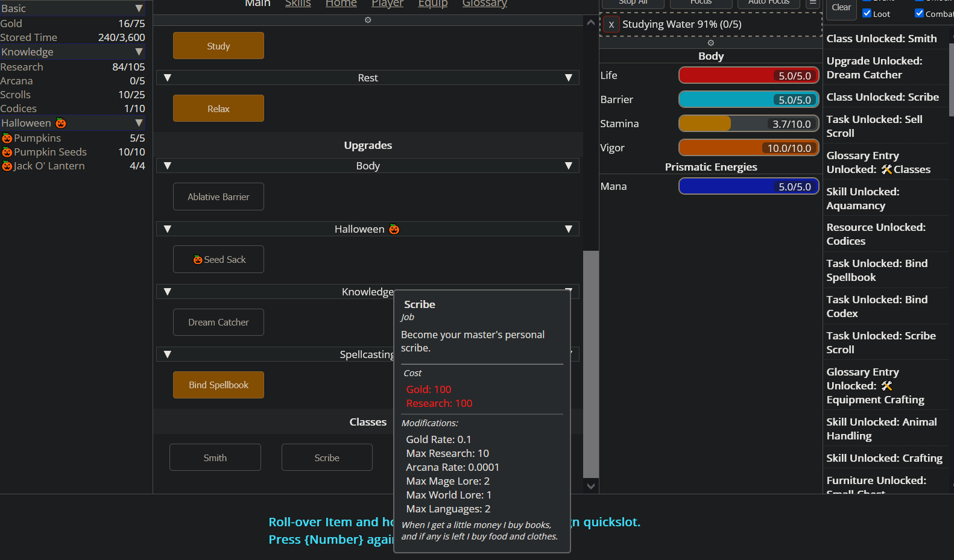Click the Research resource row

72,67
